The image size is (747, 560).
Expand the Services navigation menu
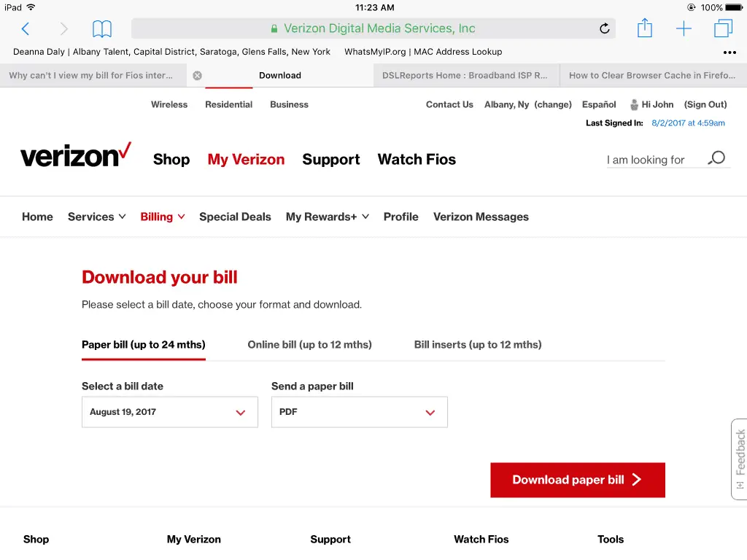point(96,217)
